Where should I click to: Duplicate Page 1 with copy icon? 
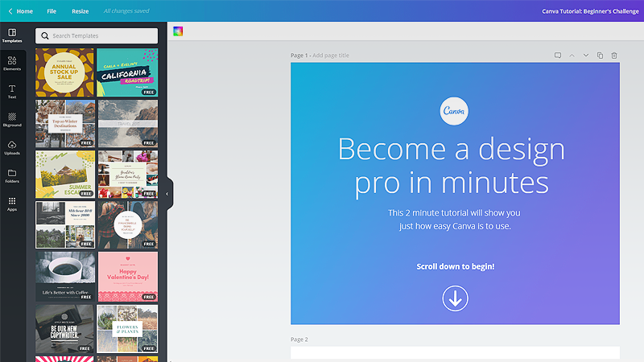(x=600, y=56)
